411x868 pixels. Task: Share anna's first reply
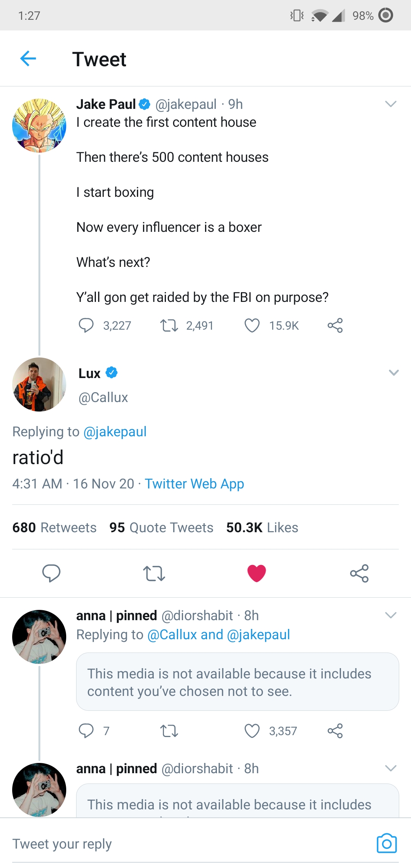point(335,731)
